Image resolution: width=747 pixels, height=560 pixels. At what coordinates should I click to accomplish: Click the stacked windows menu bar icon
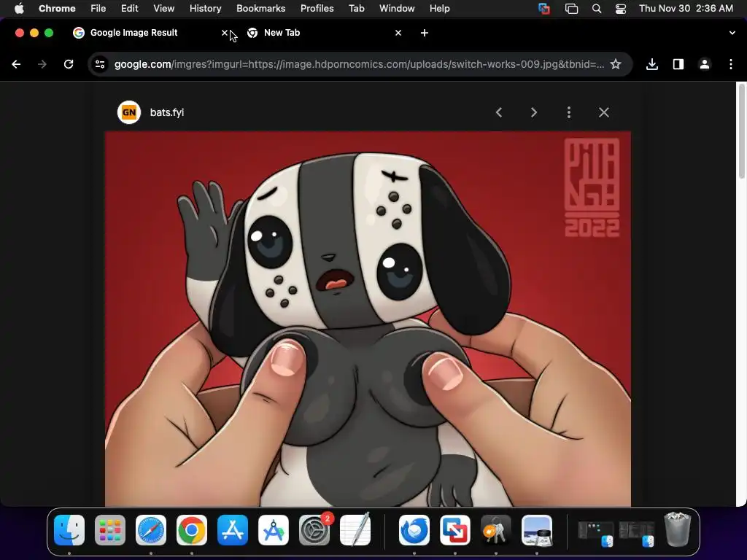571,9
